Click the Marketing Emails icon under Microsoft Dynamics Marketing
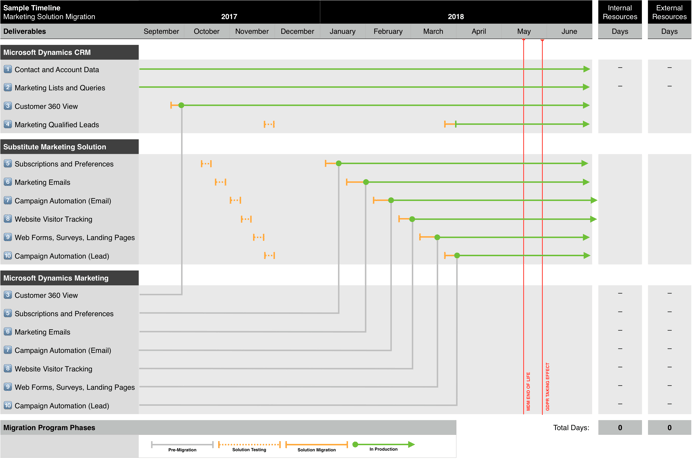 click(x=8, y=331)
